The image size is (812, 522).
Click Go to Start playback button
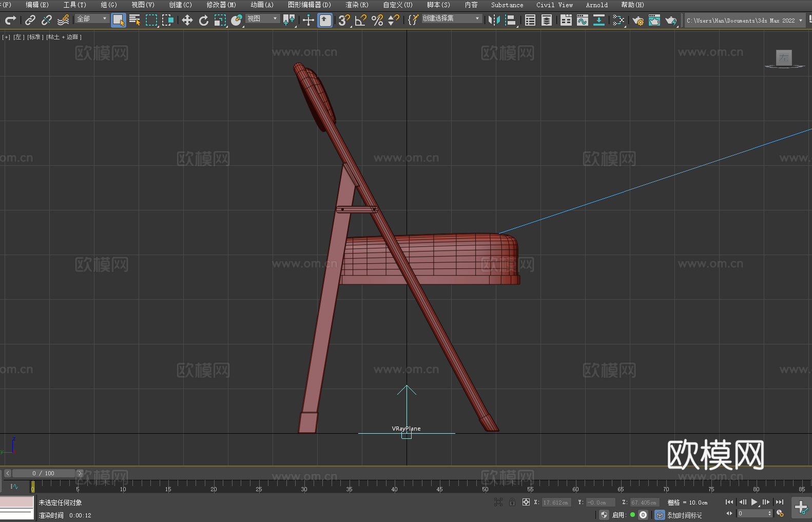coord(729,502)
